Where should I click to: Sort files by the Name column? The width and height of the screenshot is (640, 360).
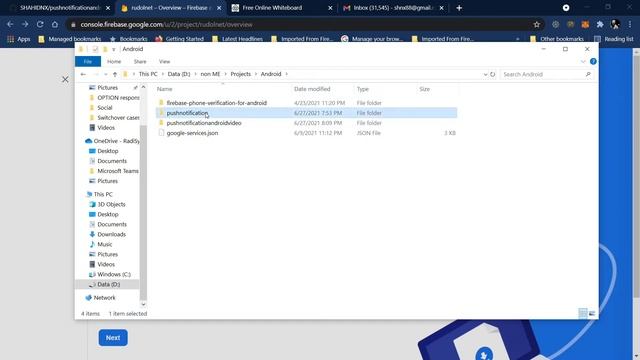(x=164, y=89)
